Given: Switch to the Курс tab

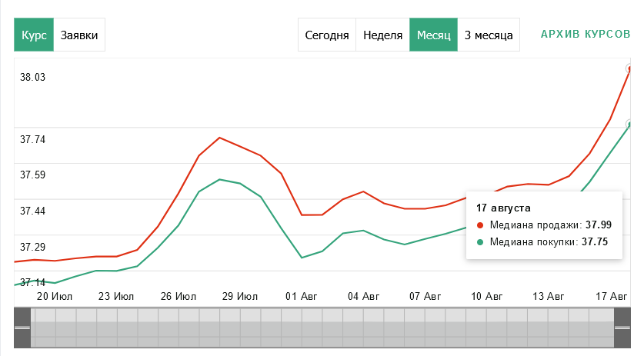Looking at the screenshot, I should pyautogui.click(x=34, y=35).
